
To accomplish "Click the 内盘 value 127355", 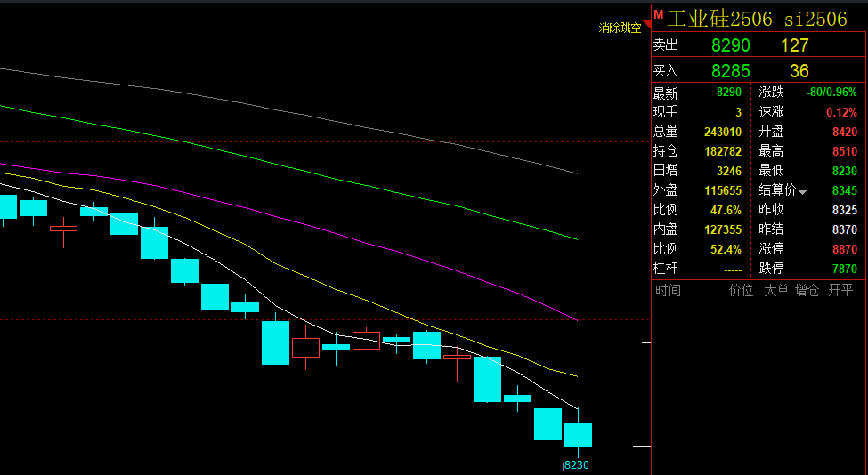I will [723, 229].
